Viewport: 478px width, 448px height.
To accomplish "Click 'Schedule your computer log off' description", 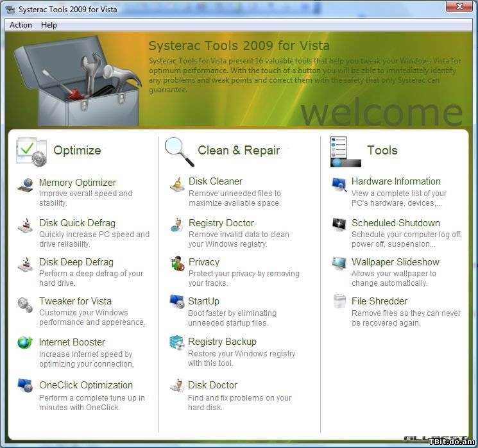I will [x=407, y=239].
